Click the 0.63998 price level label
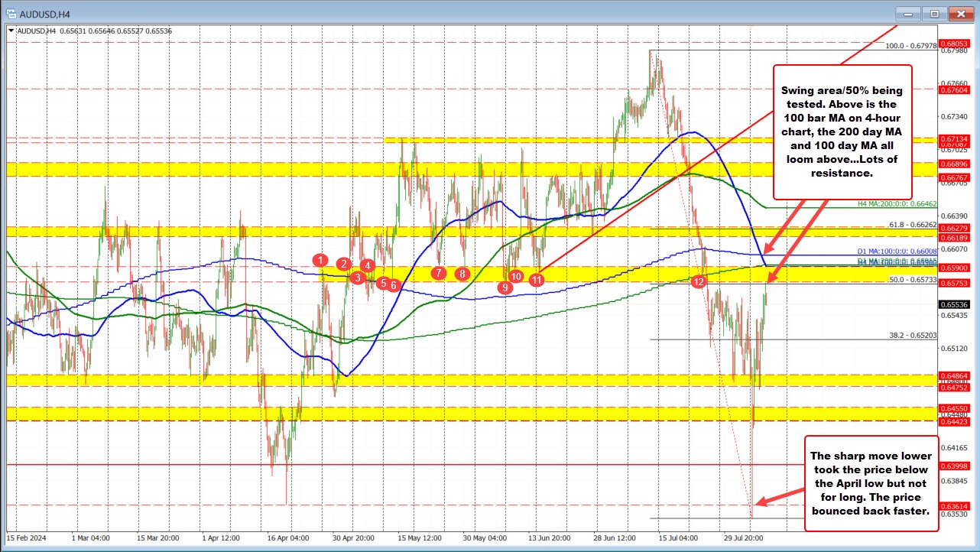Viewport: 980px width, 552px height. pos(958,466)
